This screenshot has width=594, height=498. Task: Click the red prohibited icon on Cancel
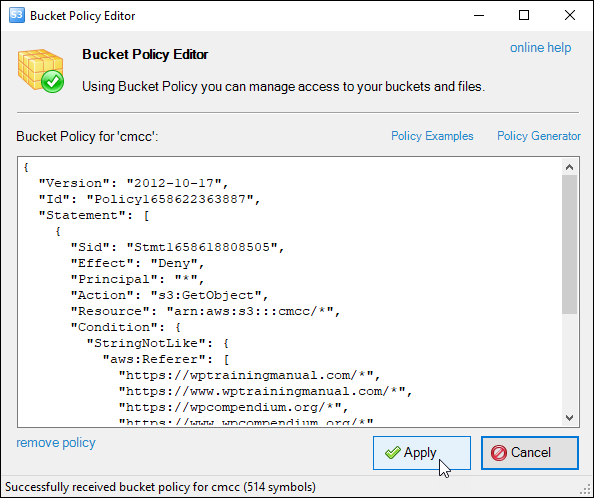[499, 453]
